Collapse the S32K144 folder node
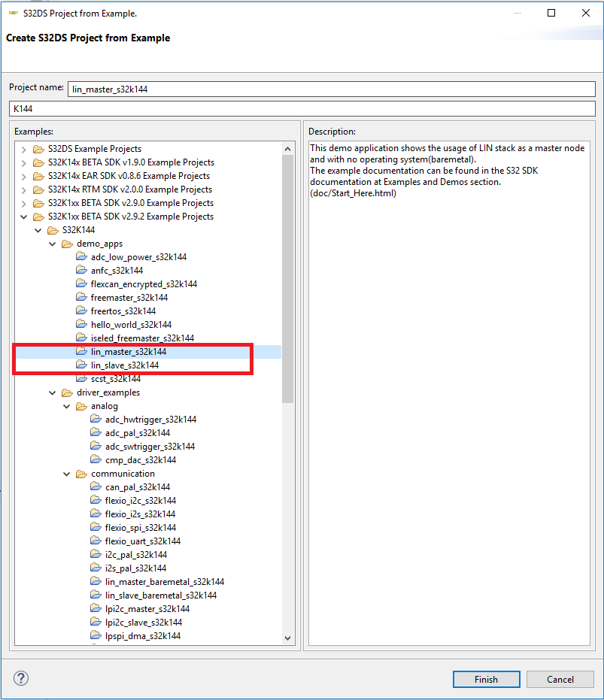 tap(38, 230)
